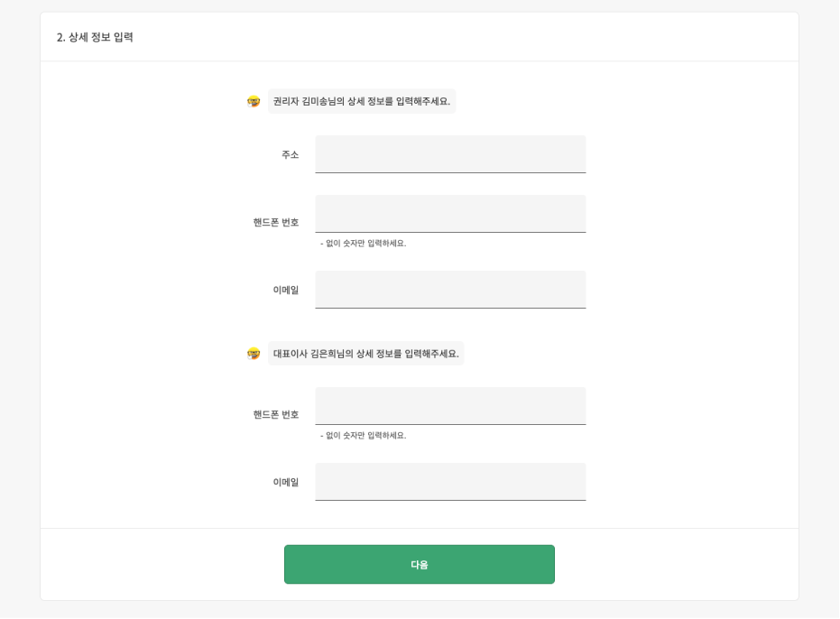
Task: Click the 이메일 field in 대표이사 section
Action: pos(450,481)
